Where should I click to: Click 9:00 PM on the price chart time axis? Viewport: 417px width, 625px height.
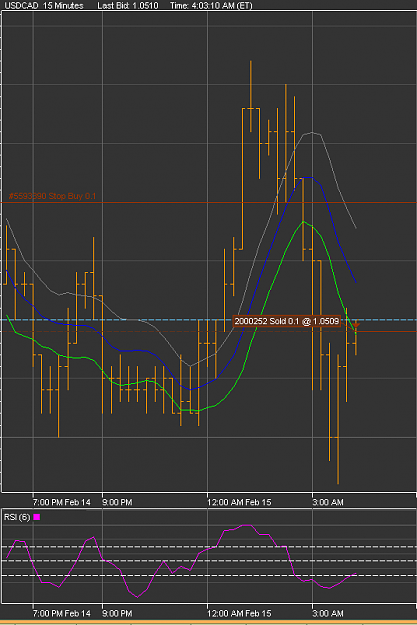pyautogui.click(x=117, y=502)
